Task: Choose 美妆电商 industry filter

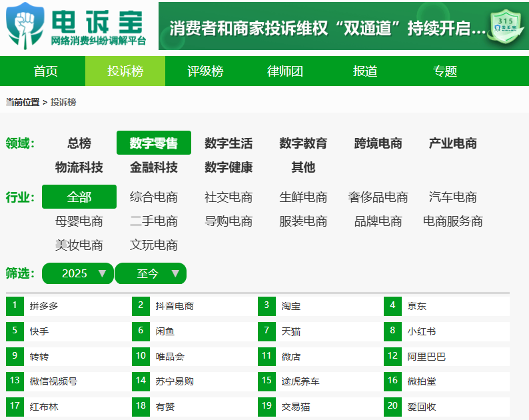Action: pos(79,245)
